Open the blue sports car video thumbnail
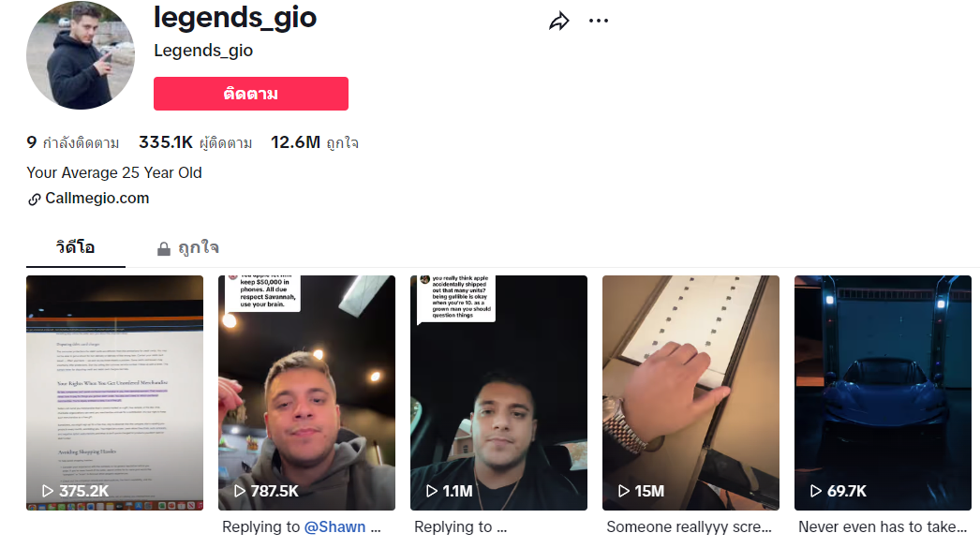Viewport: 980px width, 548px height. (883, 392)
